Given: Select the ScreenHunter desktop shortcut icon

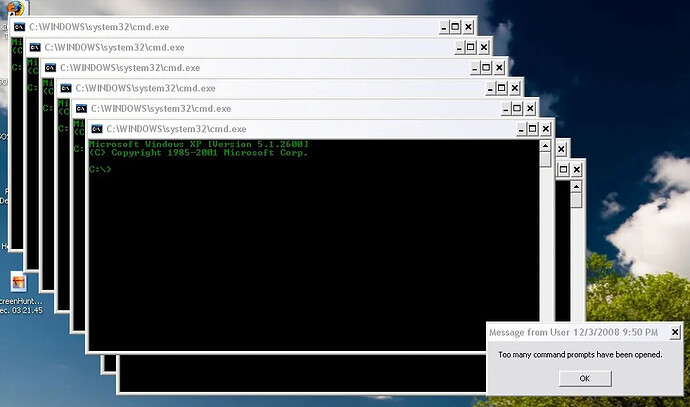Looking at the screenshot, I should coord(18,282).
